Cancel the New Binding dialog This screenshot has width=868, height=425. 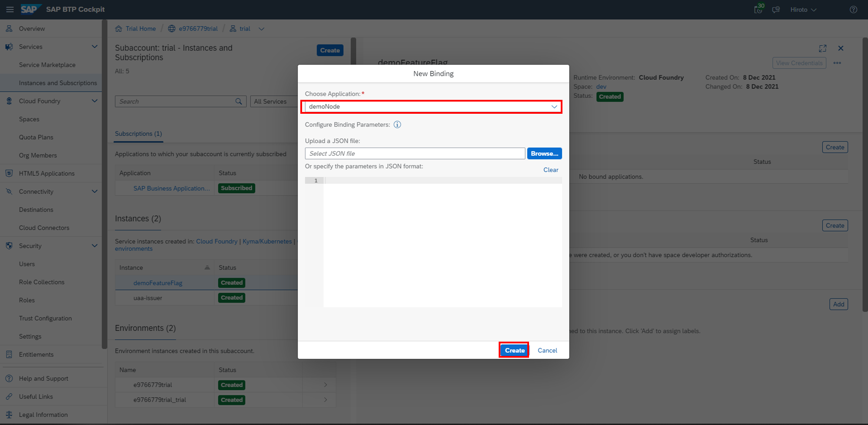click(x=547, y=350)
